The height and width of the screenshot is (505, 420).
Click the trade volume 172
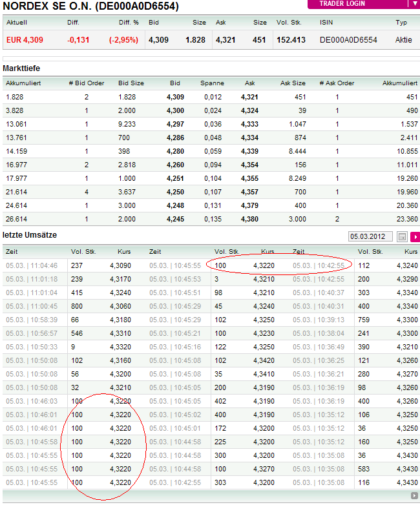(x=220, y=428)
